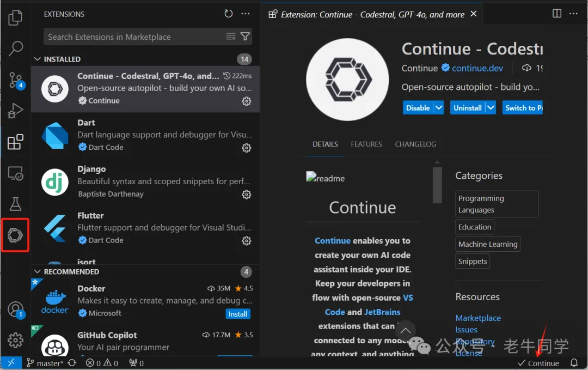
Task: Select the Education category
Action: coord(474,227)
